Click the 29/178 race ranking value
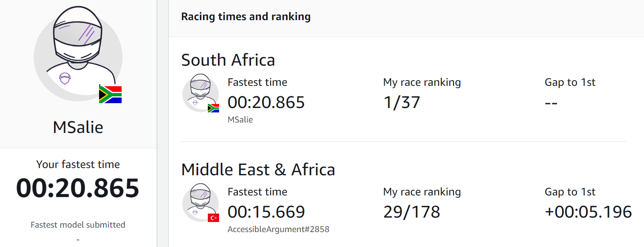The height and width of the screenshot is (247, 644). (412, 212)
